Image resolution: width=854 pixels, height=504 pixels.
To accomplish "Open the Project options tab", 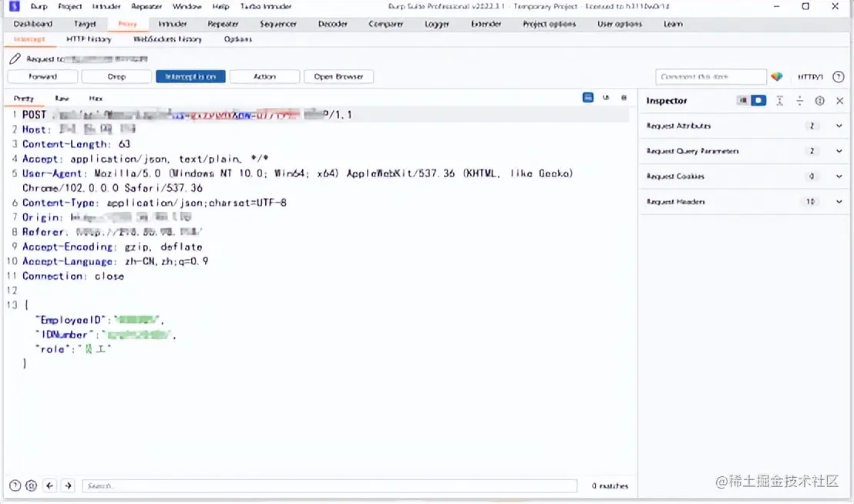I will pyautogui.click(x=549, y=24).
